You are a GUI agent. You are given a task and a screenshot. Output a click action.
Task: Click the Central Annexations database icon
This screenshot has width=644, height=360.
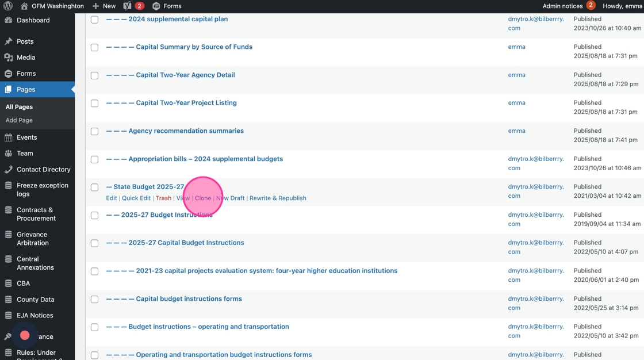click(x=8, y=259)
